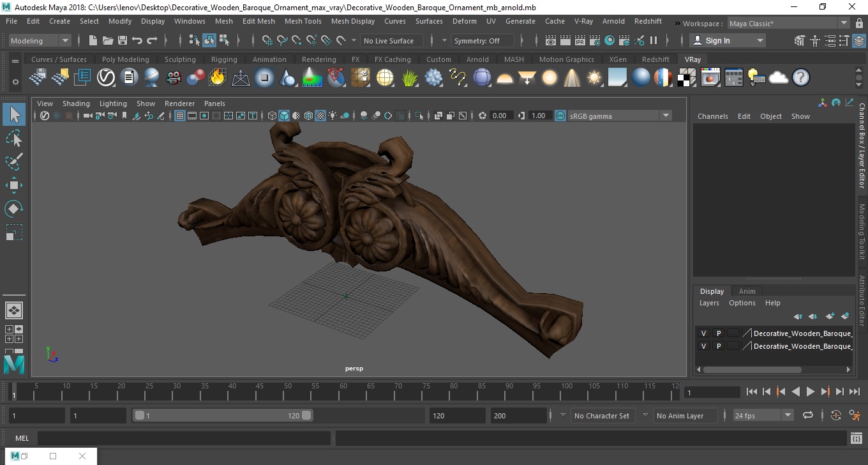Click the undo arrow in status line
The image size is (868, 465).
(137, 41)
